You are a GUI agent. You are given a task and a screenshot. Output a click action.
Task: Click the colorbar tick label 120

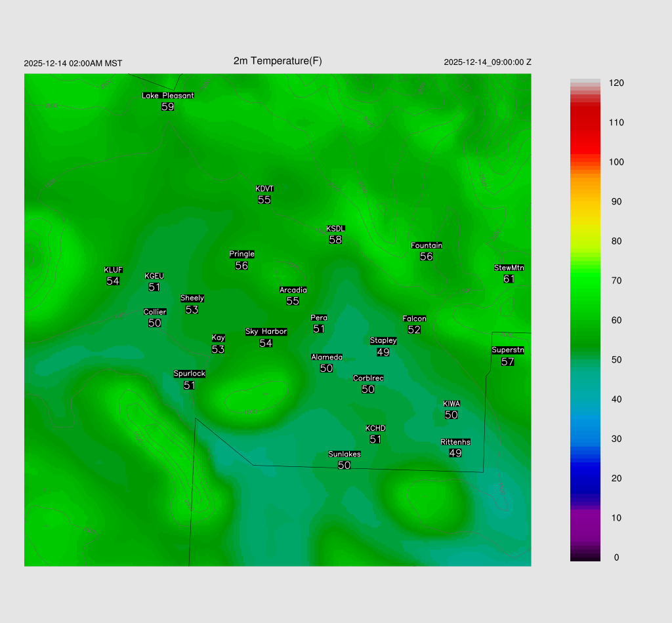[x=616, y=83]
